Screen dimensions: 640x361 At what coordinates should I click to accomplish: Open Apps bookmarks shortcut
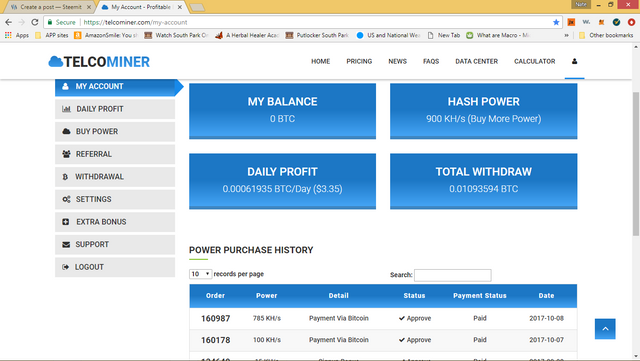pyautogui.click(x=17, y=35)
